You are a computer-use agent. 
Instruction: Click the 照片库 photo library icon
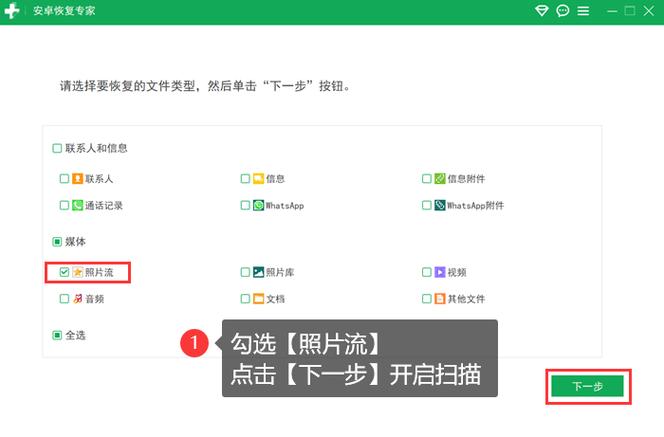258,272
